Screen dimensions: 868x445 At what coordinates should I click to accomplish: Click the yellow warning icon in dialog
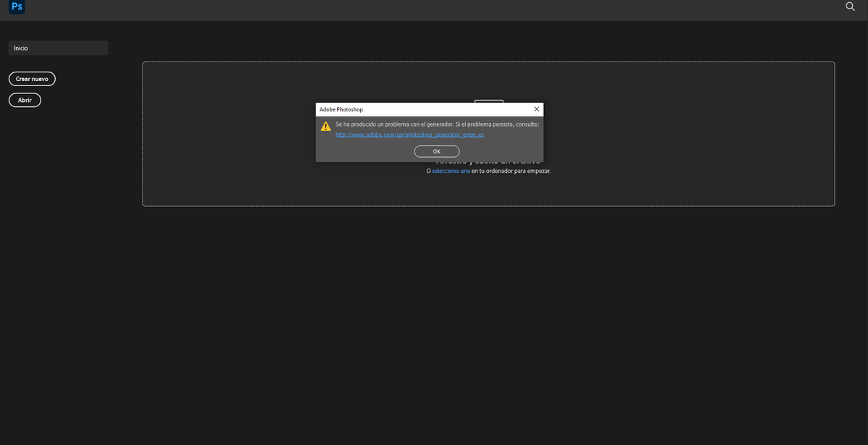coord(326,126)
